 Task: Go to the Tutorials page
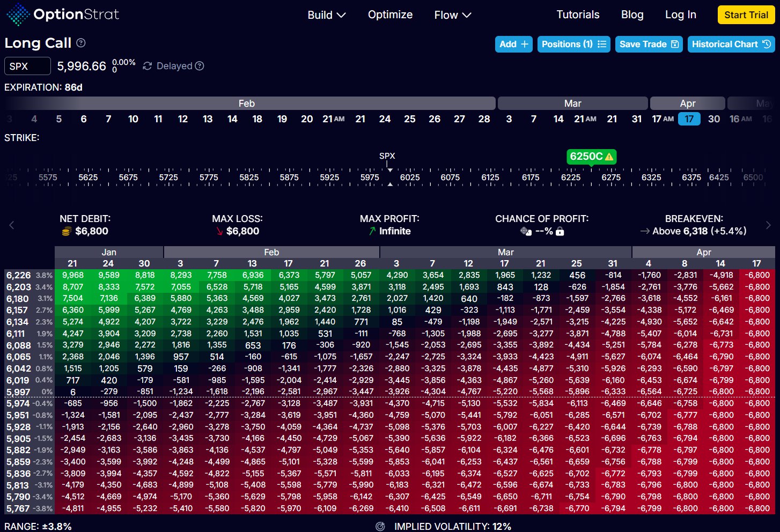point(578,15)
